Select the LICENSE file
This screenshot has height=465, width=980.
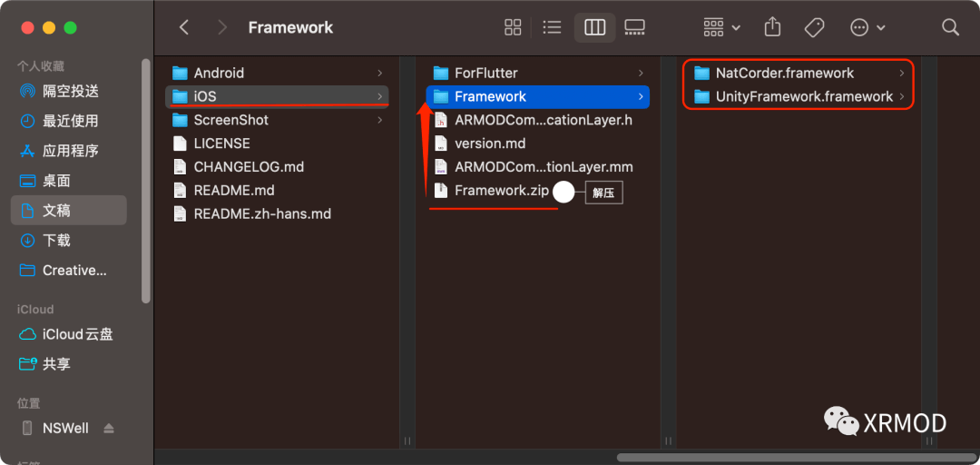point(277,143)
